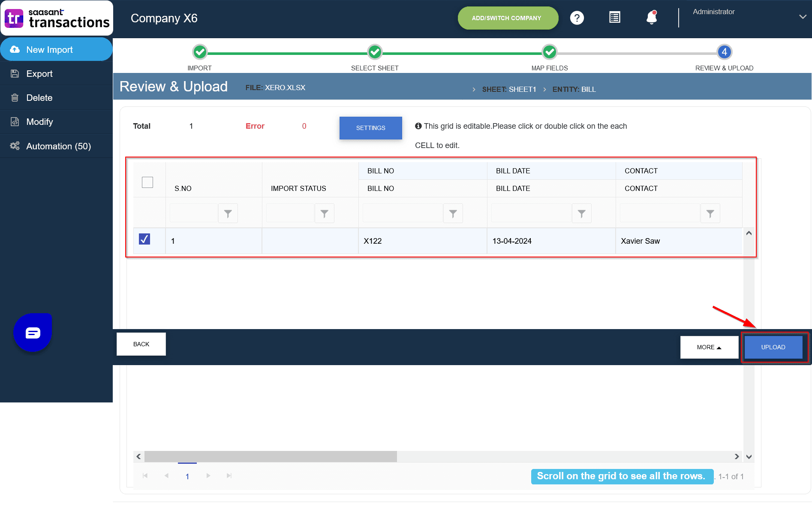Click filter icon for Bill No column
The width and height of the screenshot is (812, 514).
click(x=453, y=213)
